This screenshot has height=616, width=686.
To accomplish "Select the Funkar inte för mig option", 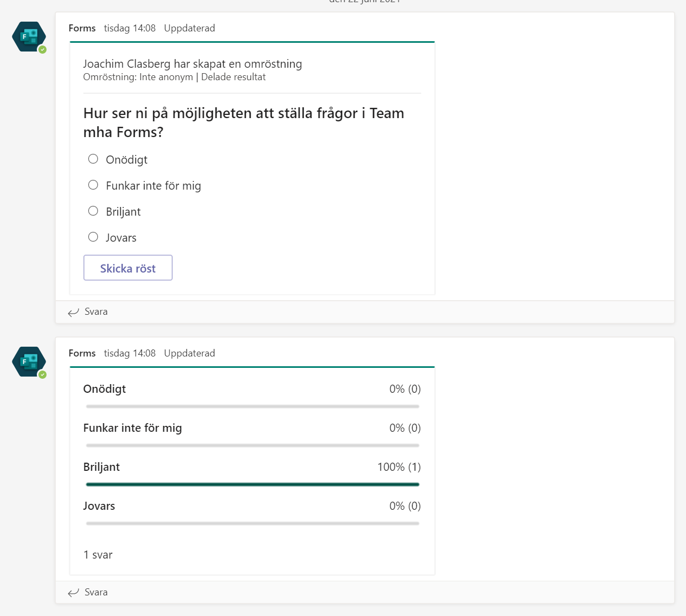I will [x=93, y=185].
